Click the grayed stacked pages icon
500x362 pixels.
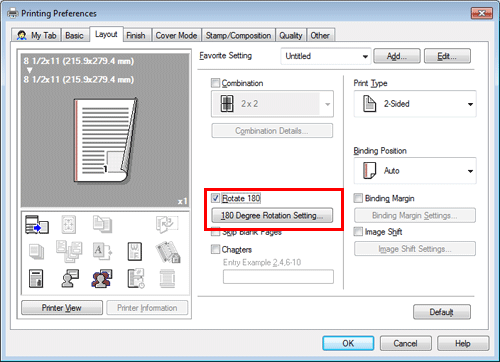click(36, 252)
